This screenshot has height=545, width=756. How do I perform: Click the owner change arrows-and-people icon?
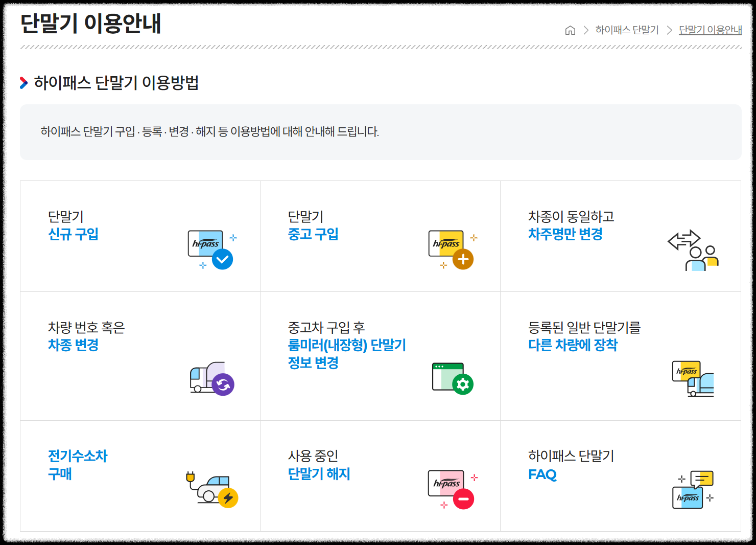pos(693,250)
